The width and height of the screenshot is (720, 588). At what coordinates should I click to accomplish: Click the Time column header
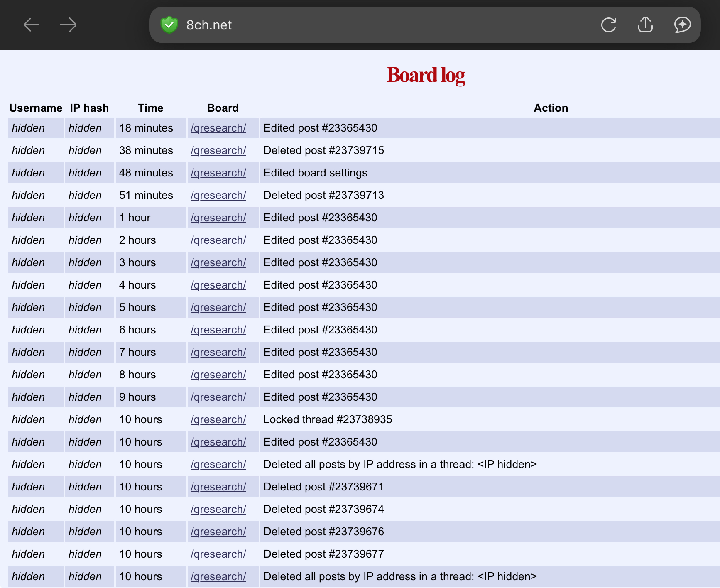pos(150,108)
